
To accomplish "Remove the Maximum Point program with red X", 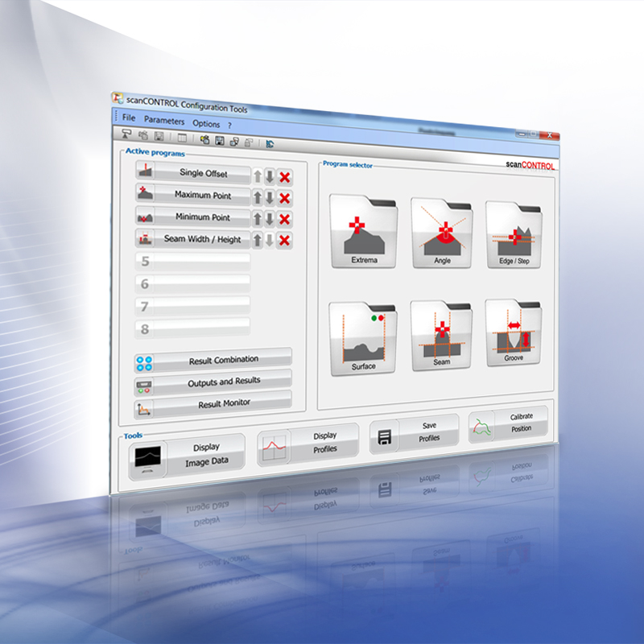I will pos(285,198).
